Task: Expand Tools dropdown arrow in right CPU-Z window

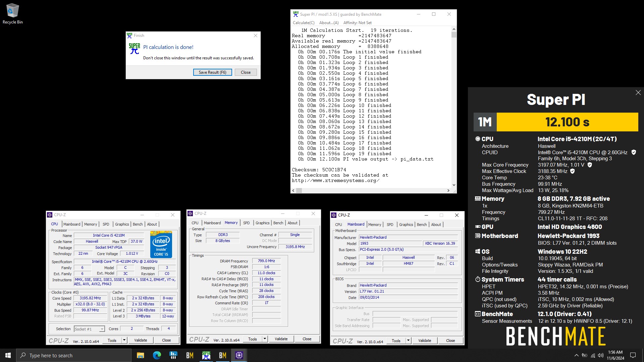Action: tap(408, 341)
